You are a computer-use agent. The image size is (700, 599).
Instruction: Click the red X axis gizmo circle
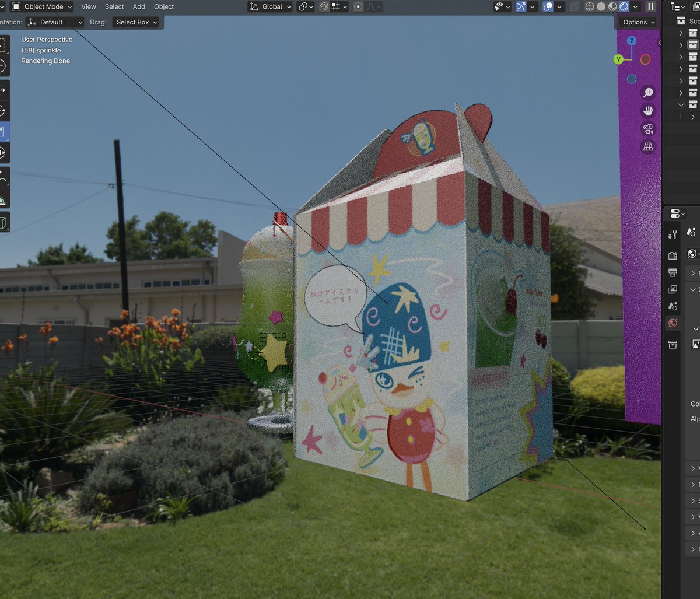coord(645,59)
